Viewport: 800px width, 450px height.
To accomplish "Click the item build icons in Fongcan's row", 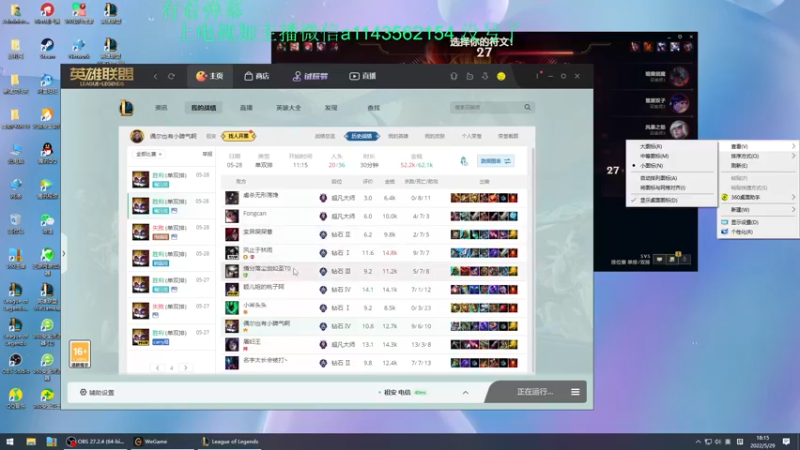I will 484,216.
